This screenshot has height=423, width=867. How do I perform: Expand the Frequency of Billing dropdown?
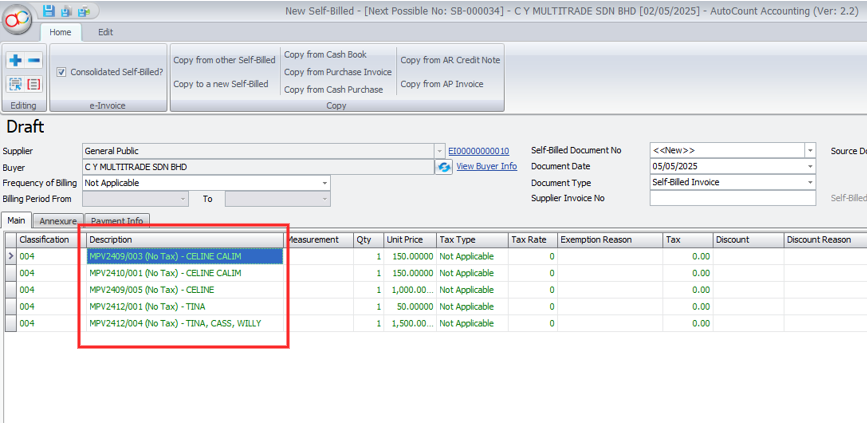tap(324, 184)
